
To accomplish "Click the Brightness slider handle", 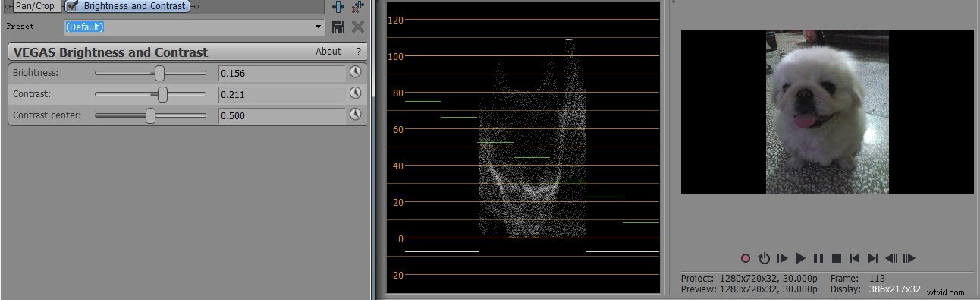I will pyautogui.click(x=159, y=73).
